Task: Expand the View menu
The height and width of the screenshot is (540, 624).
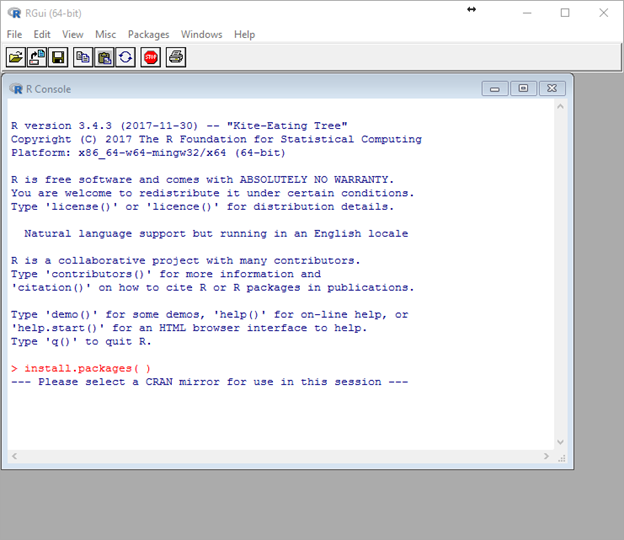Action: click(73, 34)
